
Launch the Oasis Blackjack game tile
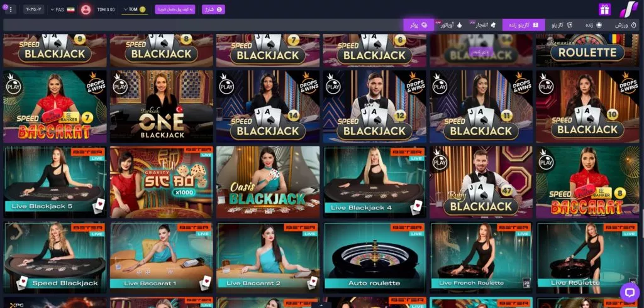coord(268,182)
